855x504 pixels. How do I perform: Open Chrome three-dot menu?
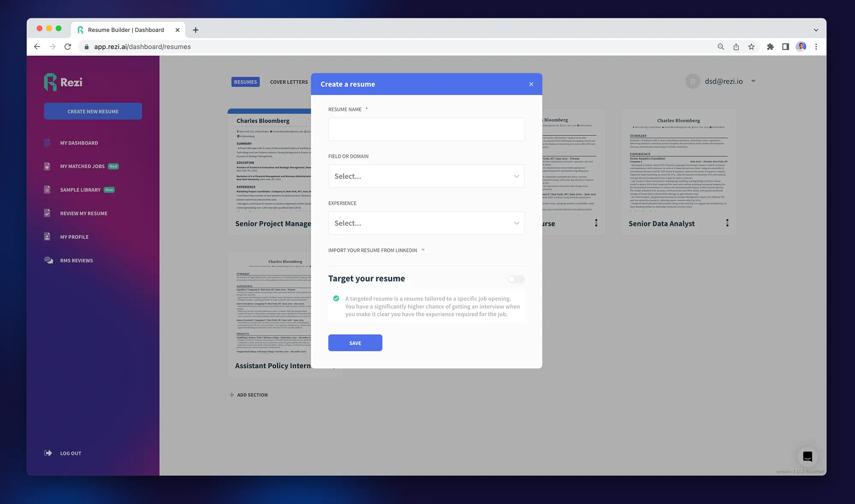click(x=816, y=47)
